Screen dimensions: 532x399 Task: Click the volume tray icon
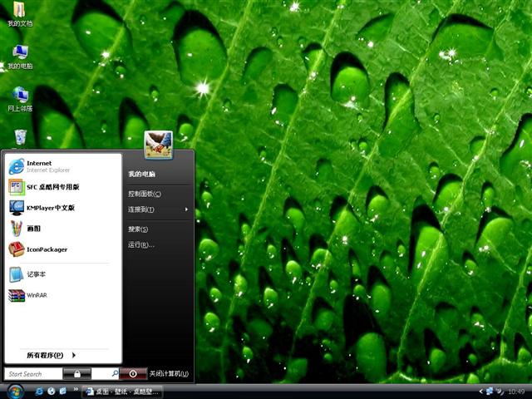coord(500,392)
